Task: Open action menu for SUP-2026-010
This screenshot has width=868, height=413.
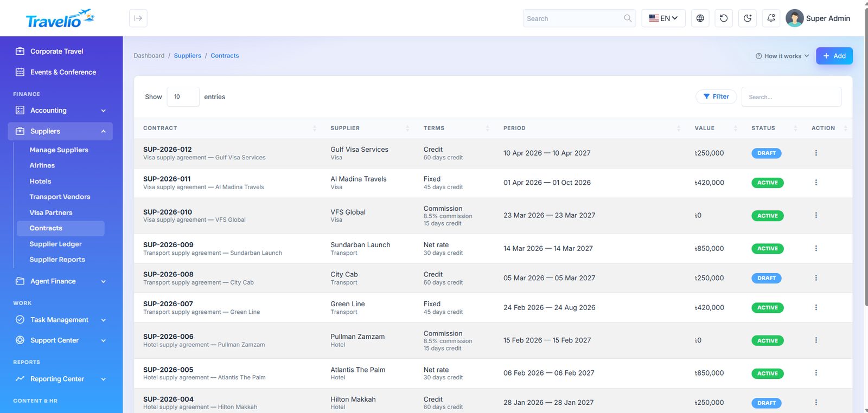Action: tap(816, 216)
